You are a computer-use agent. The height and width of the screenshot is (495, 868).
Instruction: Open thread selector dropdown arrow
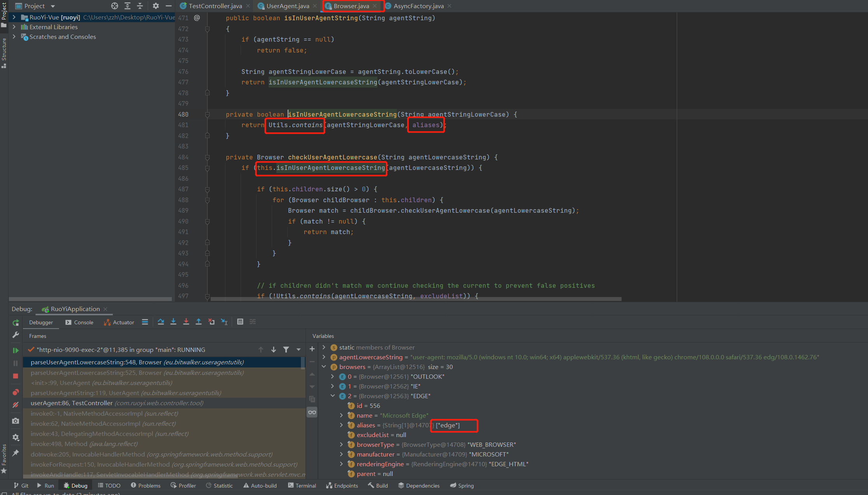(299, 350)
